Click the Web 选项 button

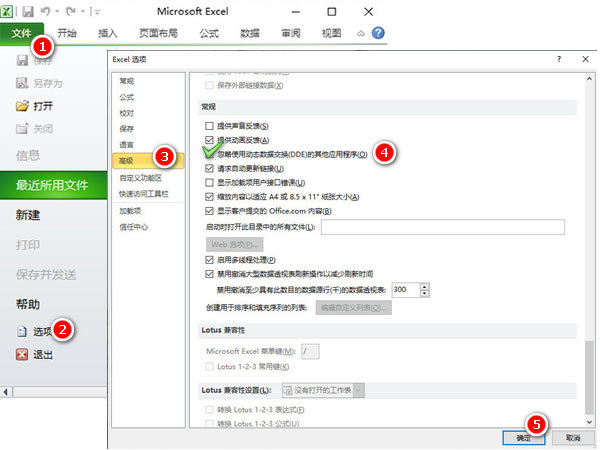click(235, 244)
